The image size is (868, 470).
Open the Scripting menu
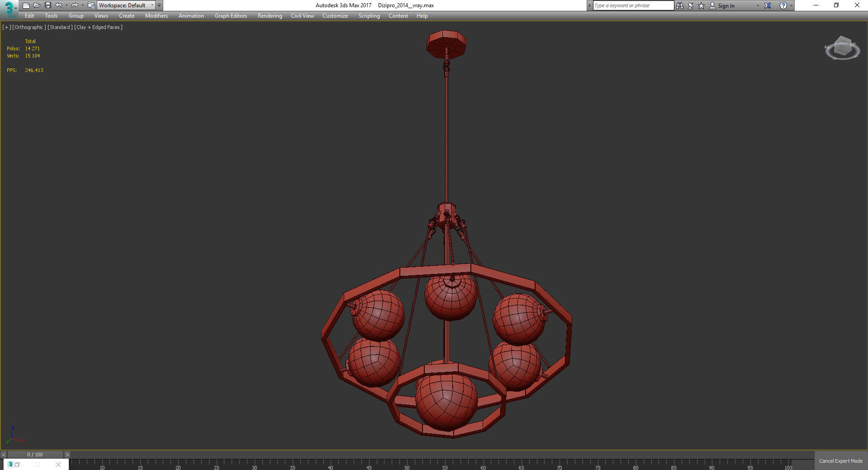tap(369, 16)
